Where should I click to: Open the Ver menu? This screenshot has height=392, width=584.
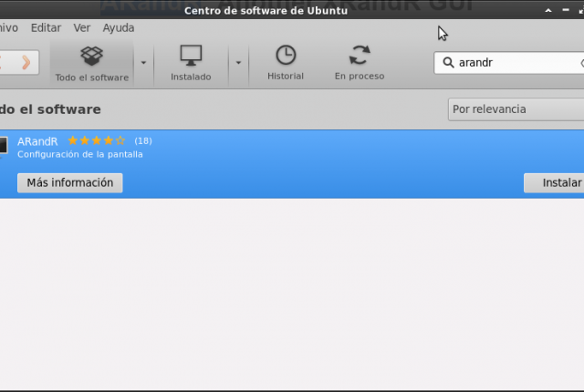[x=81, y=28]
